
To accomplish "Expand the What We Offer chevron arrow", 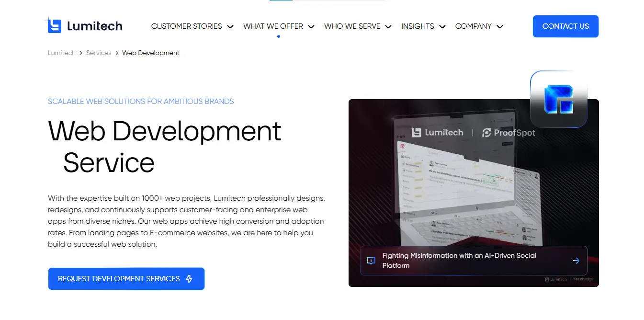I will coord(311,27).
